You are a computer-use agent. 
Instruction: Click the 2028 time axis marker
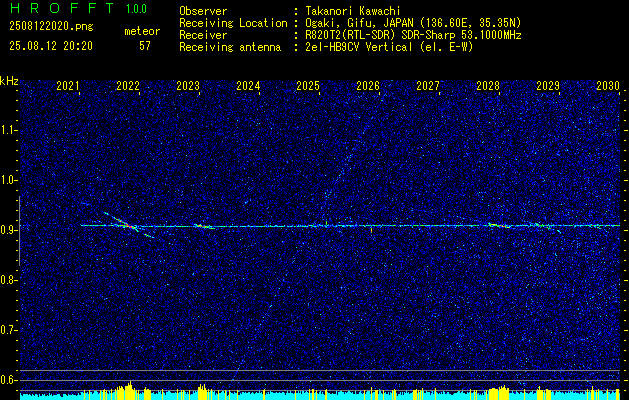(x=488, y=86)
